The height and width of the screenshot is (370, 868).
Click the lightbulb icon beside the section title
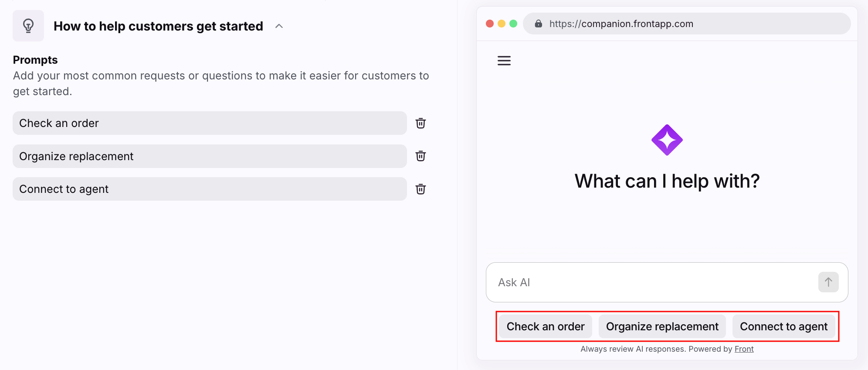28,26
